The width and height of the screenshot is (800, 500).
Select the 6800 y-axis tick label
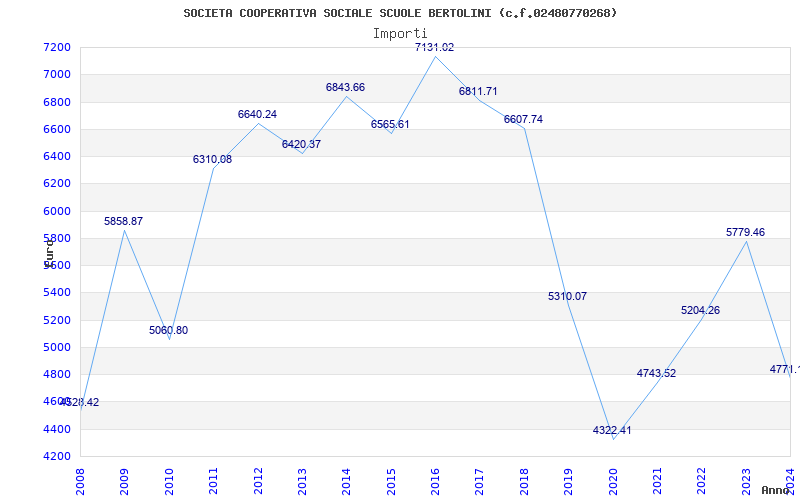click(x=57, y=102)
